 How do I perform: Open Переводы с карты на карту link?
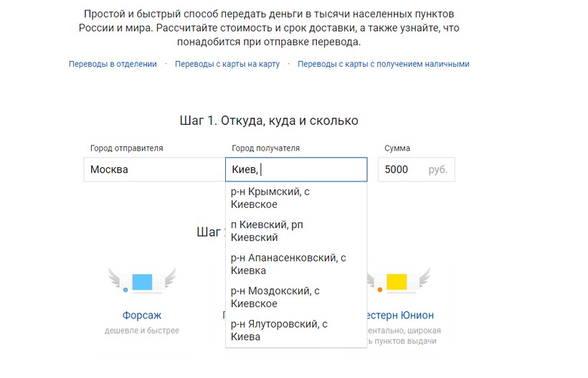point(227,64)
